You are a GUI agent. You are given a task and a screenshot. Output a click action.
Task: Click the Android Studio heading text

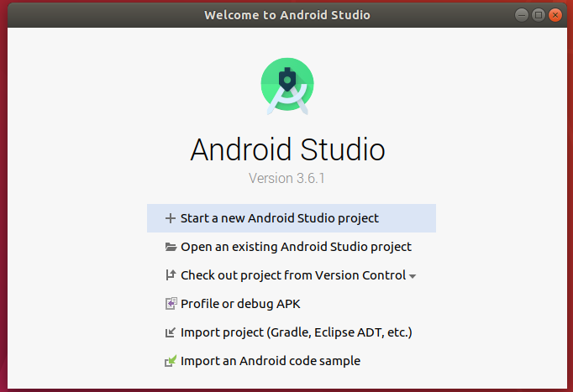287,149
